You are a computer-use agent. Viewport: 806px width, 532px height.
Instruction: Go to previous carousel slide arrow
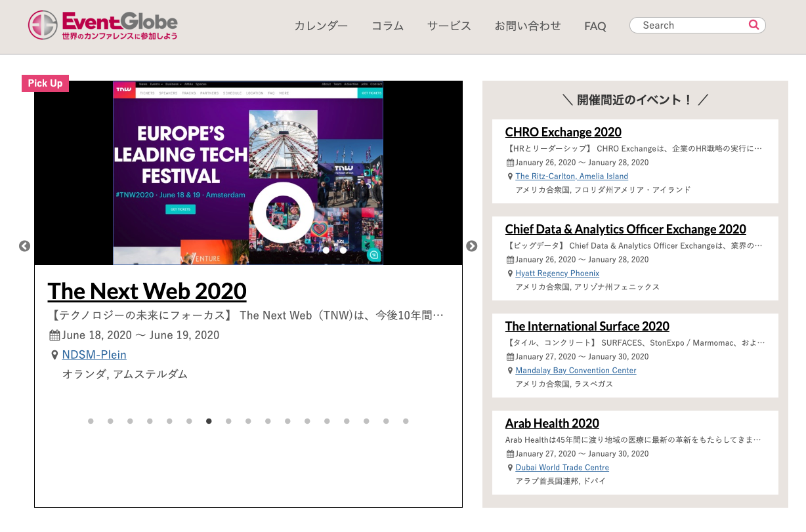pyautogui.click(x=24, y=246)
